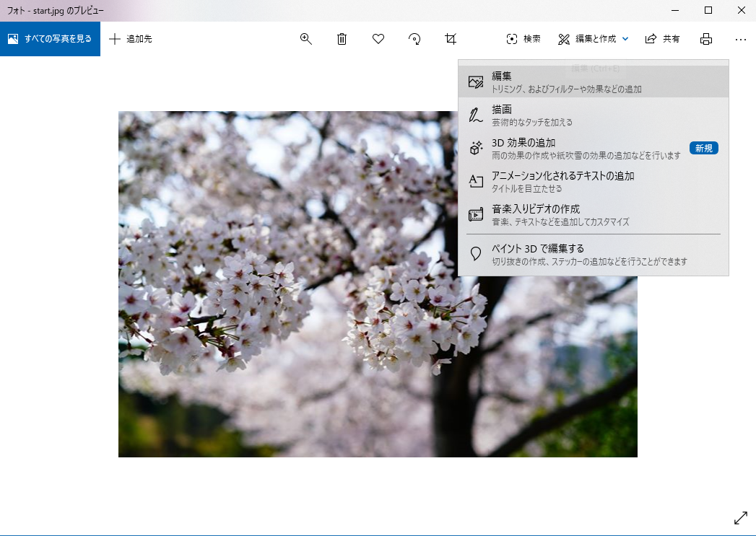The height and width of the screenshot is (536, 756).
Task: Select アニメーション化されるテキストの追加 entry
Action: click(594, 181)
